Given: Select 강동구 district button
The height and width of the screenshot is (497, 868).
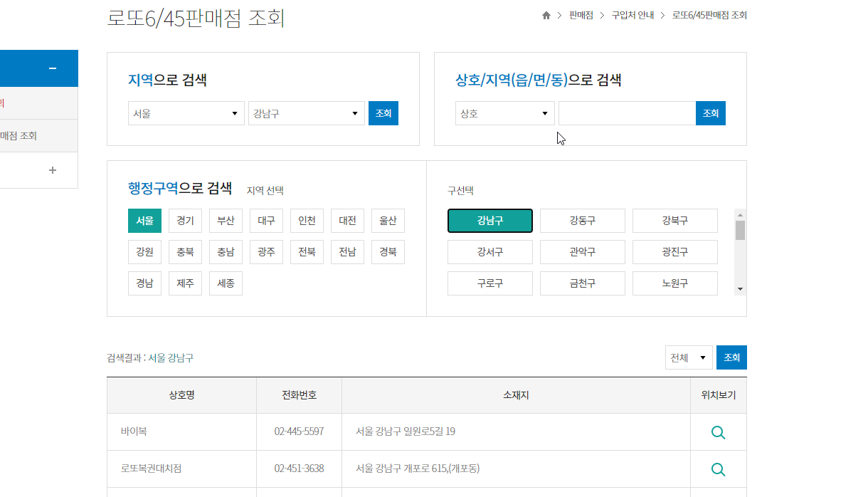Looking at the screenshot, I should click(x=583, y=221).
